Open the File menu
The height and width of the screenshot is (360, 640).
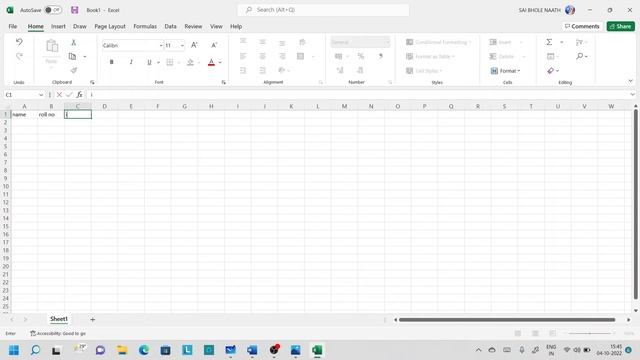pyautogui.click(x=13, y=26)
